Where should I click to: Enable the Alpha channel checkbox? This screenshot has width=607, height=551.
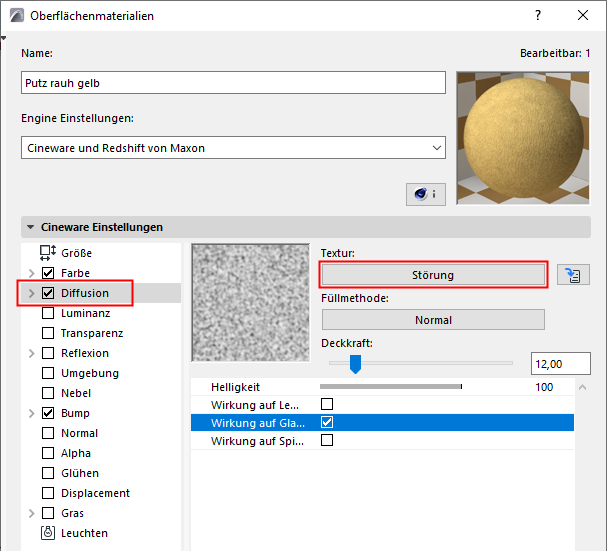pos(48,453)
